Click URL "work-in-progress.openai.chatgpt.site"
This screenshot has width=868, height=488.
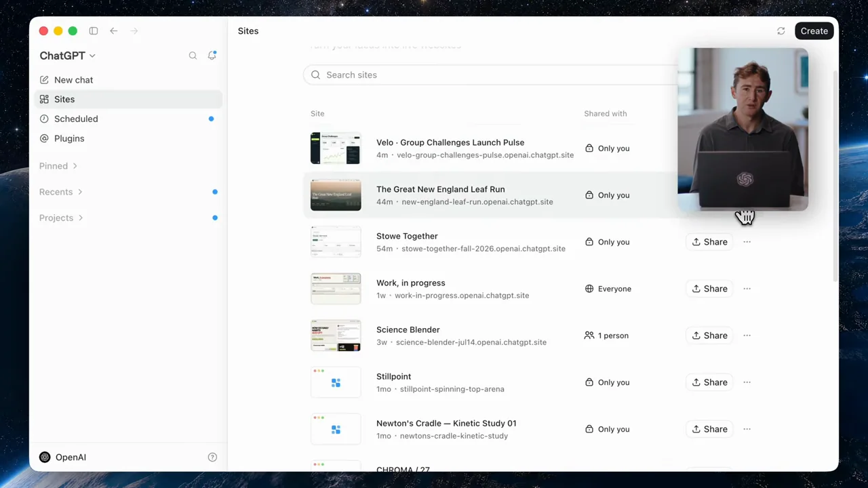click(462, 296)
